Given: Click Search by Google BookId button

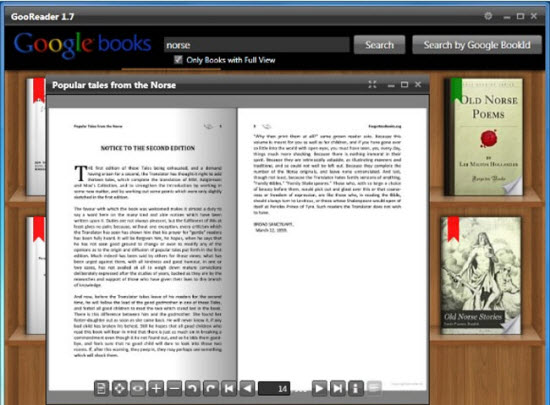Looking at the screenshot, I should [477, 45].
